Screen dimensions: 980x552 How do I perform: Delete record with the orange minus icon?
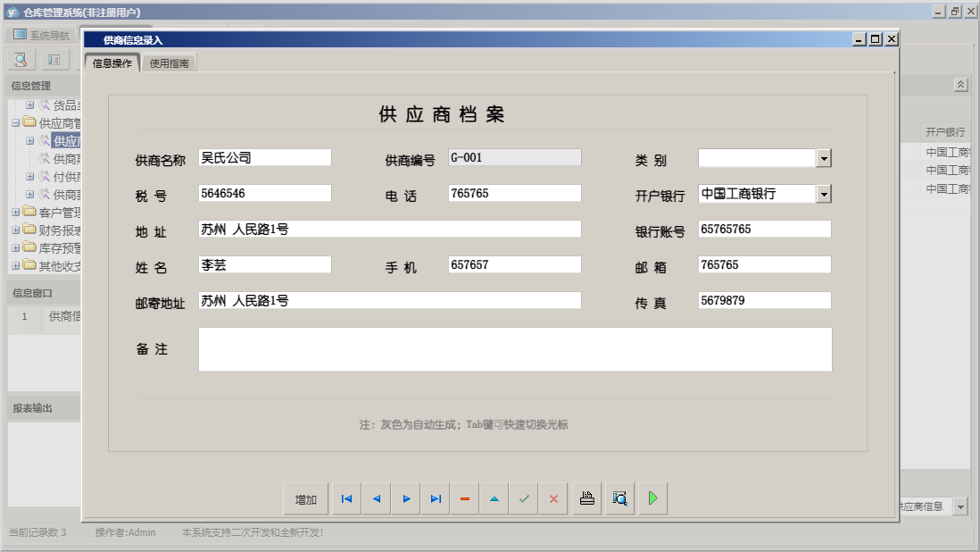(465, 499)
